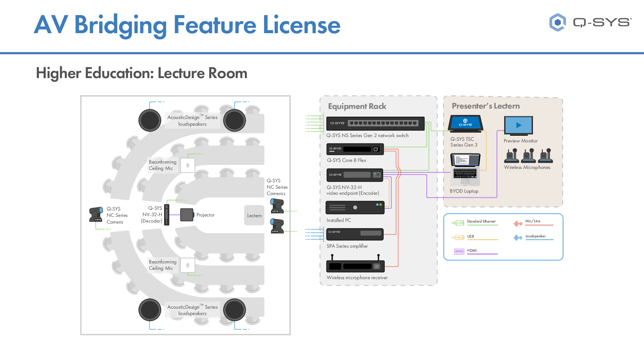The width and height of the screenshot is (644, 362).
Task: Select the BYOD Laptop icon
Action: (x=465, y=170)
